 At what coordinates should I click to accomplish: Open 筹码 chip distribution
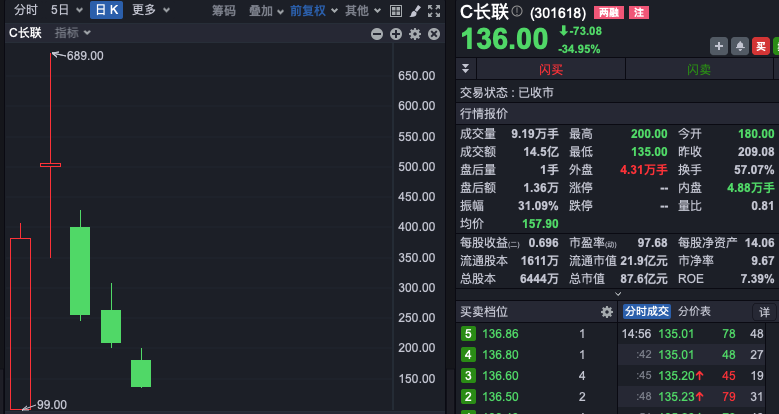[224, 11]
